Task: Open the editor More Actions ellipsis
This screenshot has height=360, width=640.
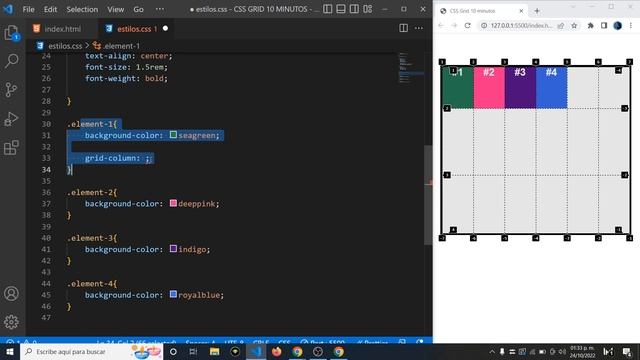Action: click(x=419, y=28)
